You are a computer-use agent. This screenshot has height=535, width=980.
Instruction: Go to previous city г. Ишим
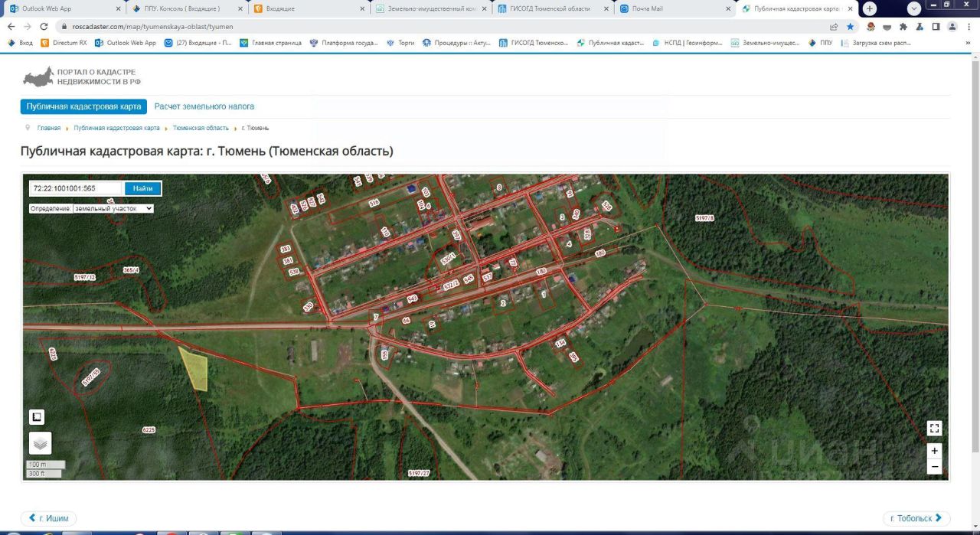(48, 518)
